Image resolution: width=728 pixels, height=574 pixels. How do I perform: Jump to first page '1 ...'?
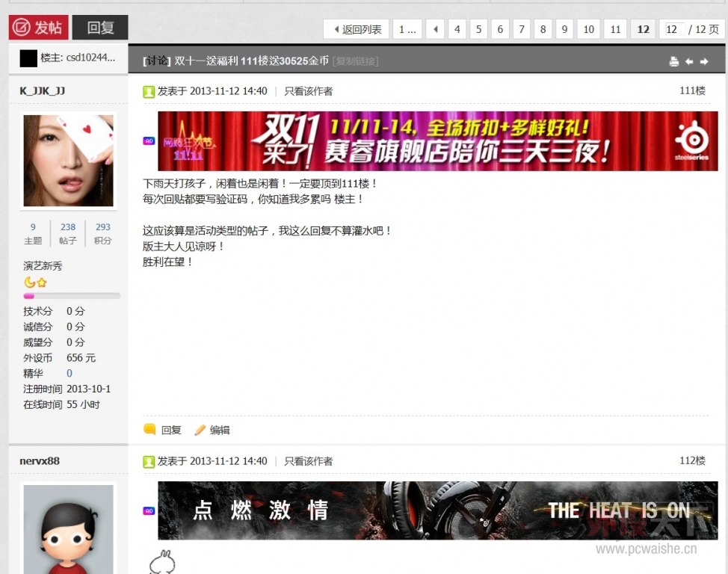407,29
